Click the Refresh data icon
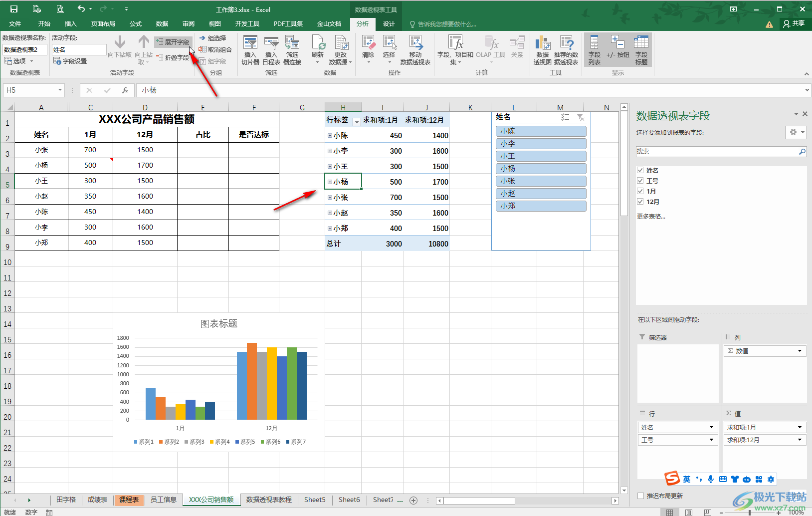The width and height of the screenshot is (812, 516). pyautogui.click(x=318, y=50)
